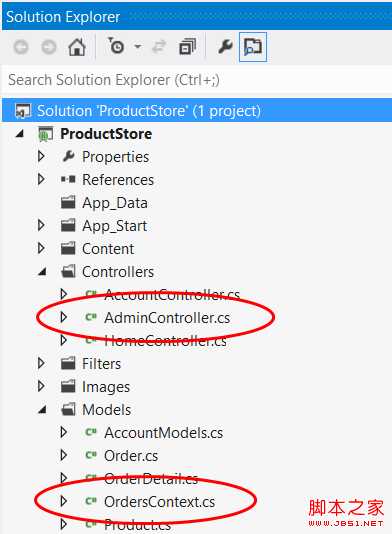
Task: Click the Home icon in toolbar
Action: (x=77, y=47)
